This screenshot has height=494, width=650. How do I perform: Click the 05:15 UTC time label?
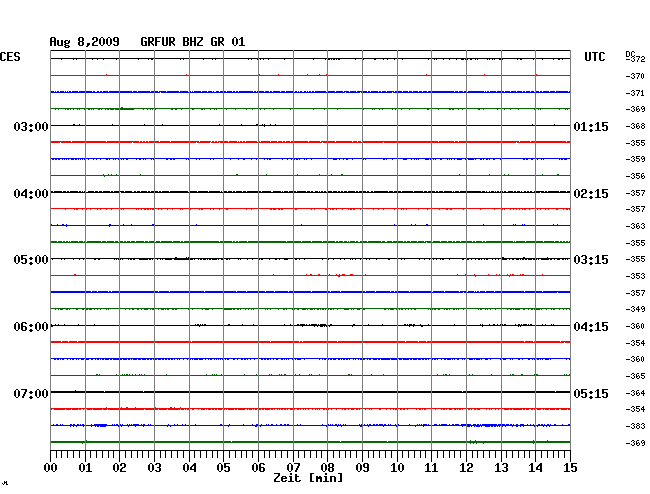[x=591, y=393]
